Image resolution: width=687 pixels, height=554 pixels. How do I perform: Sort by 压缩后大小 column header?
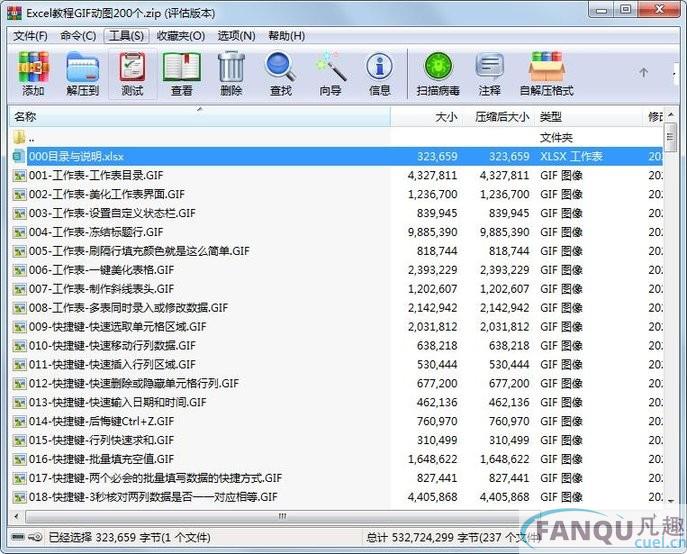(x=498, y=117)
